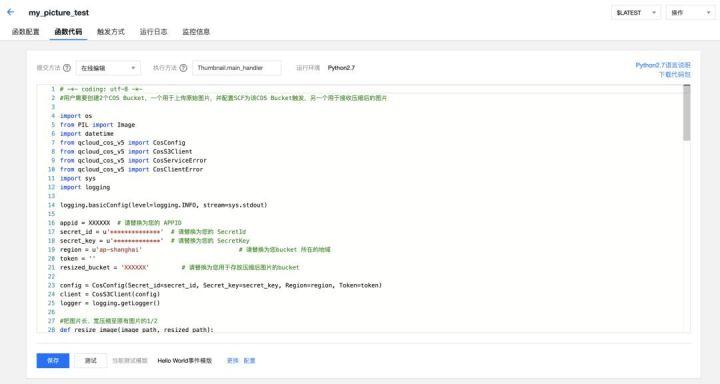Click the 更换 link for test template

click(233, 361)
